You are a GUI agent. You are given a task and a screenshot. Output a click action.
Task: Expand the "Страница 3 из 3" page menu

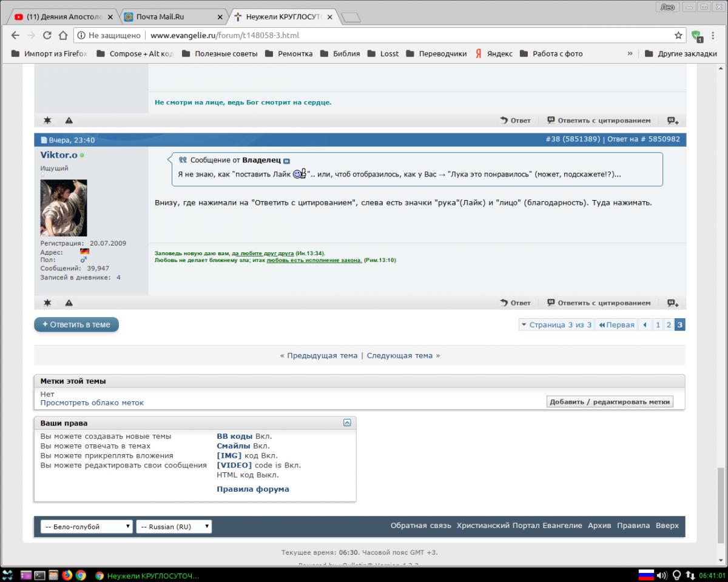click(x=556, y=325)
